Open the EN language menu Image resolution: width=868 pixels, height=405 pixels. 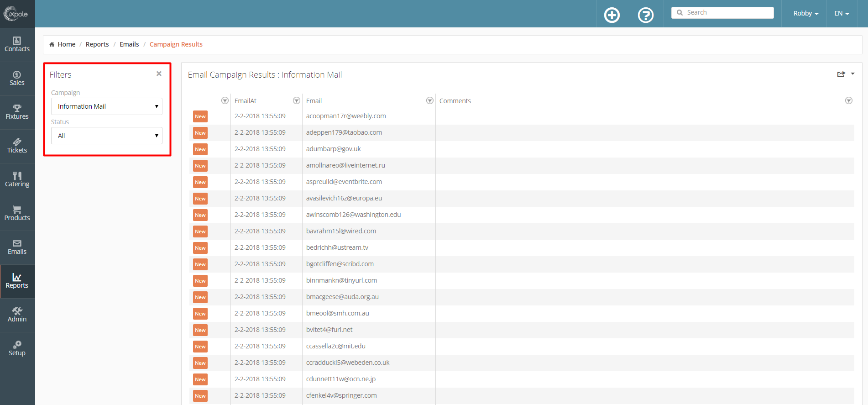click(x=842, y=13)
